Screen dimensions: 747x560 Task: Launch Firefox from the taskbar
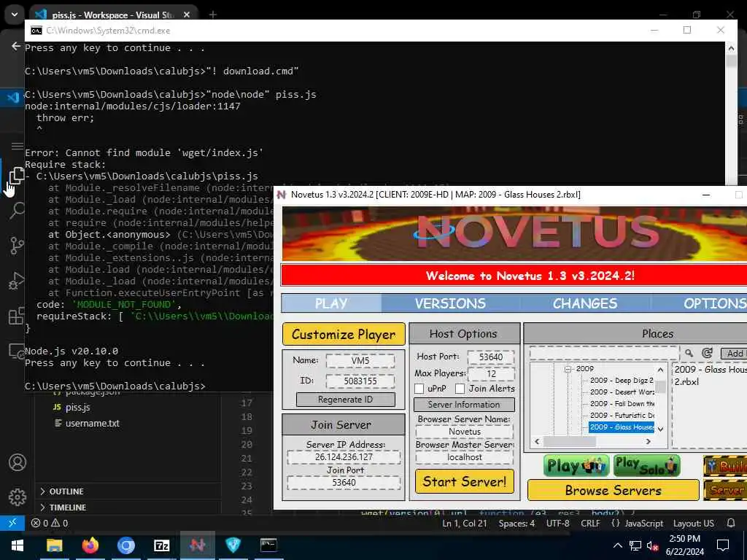pos(90,545)
